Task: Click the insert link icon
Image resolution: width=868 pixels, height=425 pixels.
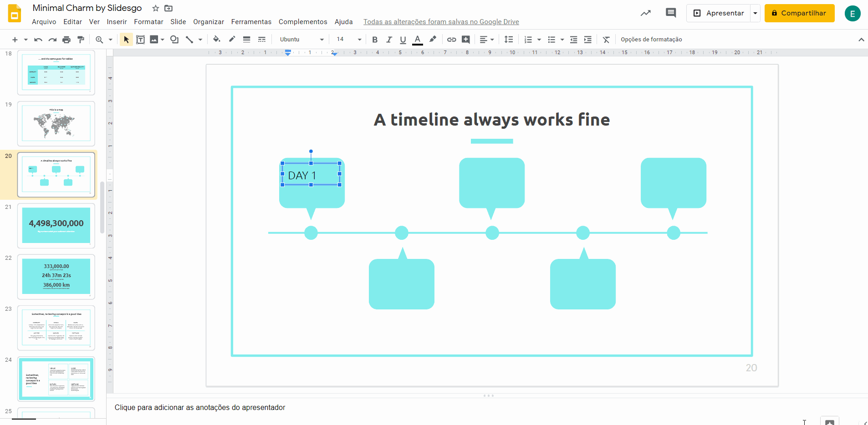Action: pos(451,40)
